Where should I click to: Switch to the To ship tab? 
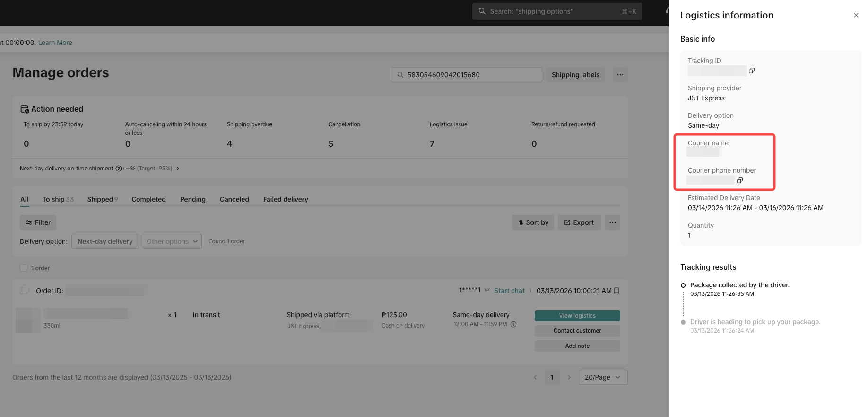click(58, 199)
